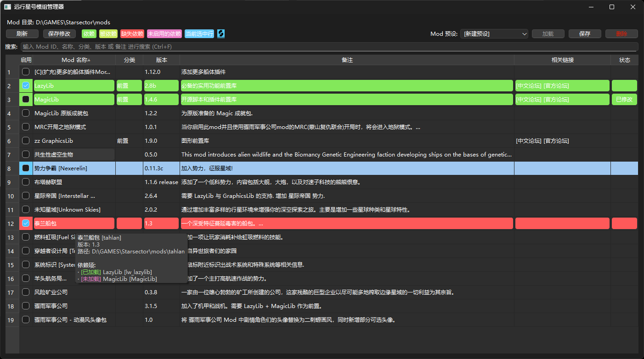Enable the 共生性虚空生物 mod checkbox
644x359 pixels.
(x=26, y=154)
